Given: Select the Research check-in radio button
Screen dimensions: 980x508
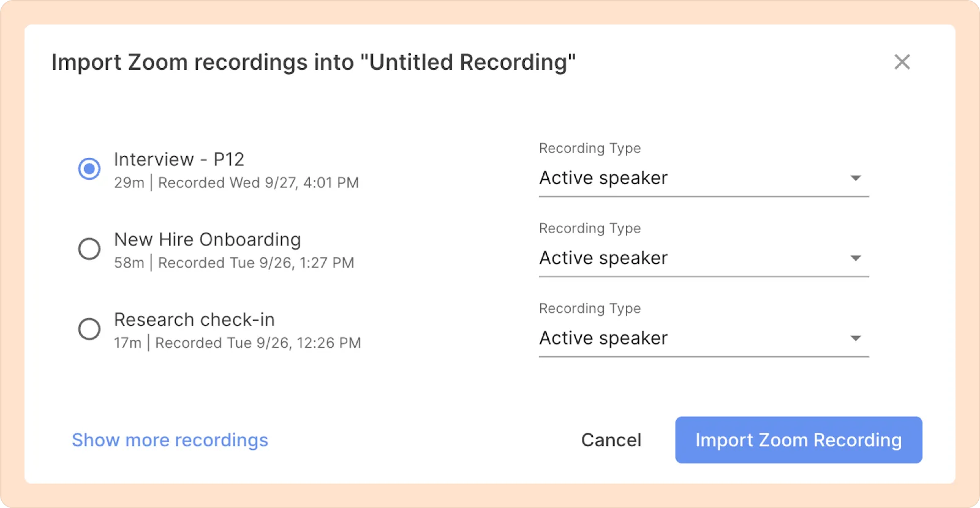Looking at the screenshot, I should 89,329.
